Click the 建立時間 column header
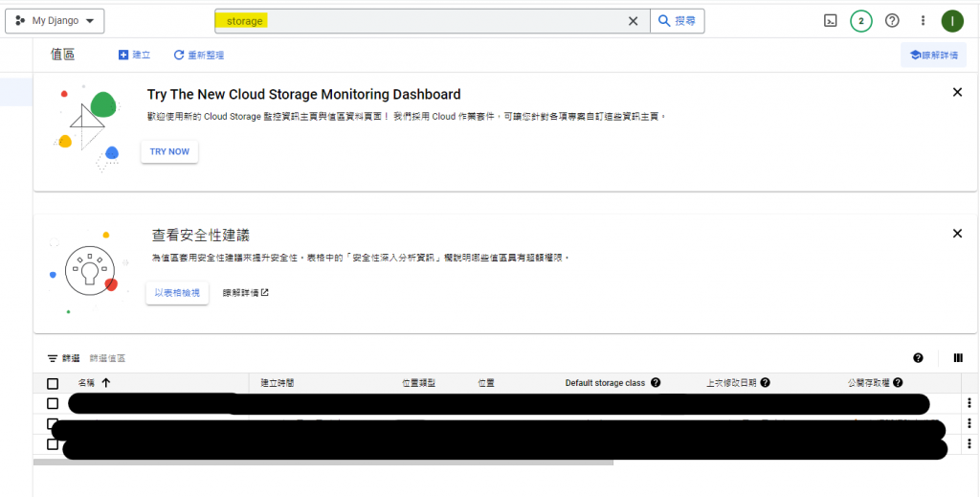The height and width of the screenshot is (497, 980). pyautogui.click(x=277, y=383)
